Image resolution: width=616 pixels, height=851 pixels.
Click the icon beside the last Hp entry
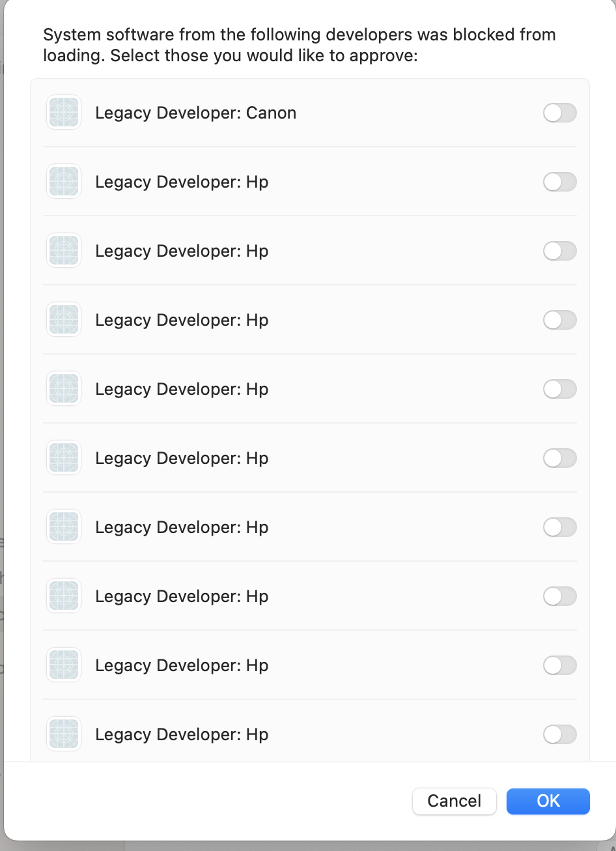64,734
